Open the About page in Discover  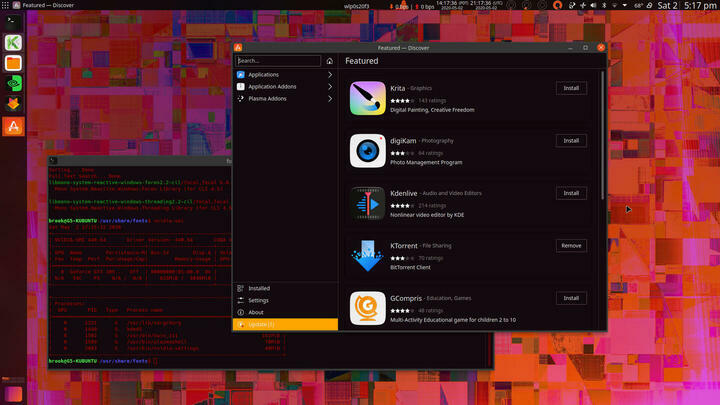click(x=285, y=312)
